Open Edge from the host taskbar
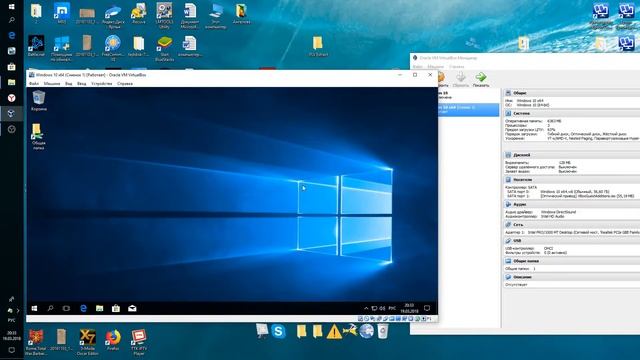 pyautogui.click(x=11, y=36)
